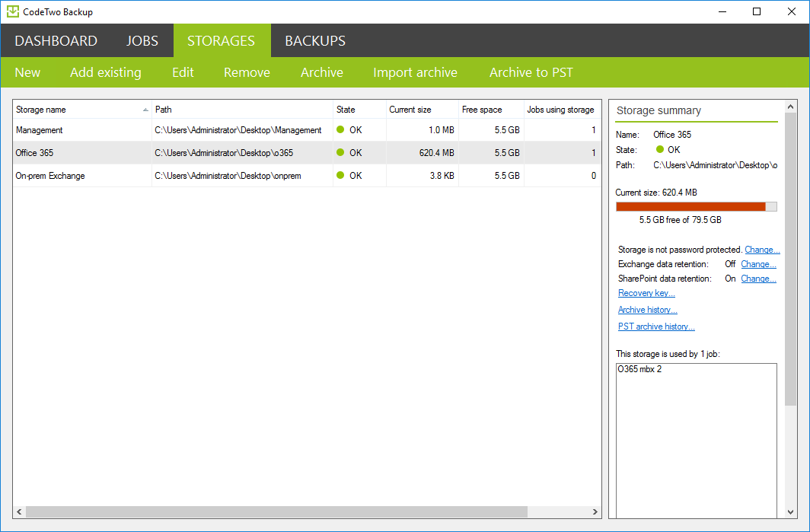
Task: Click the Name value Office 365 in the summary
Action: [x=672, y=134]
